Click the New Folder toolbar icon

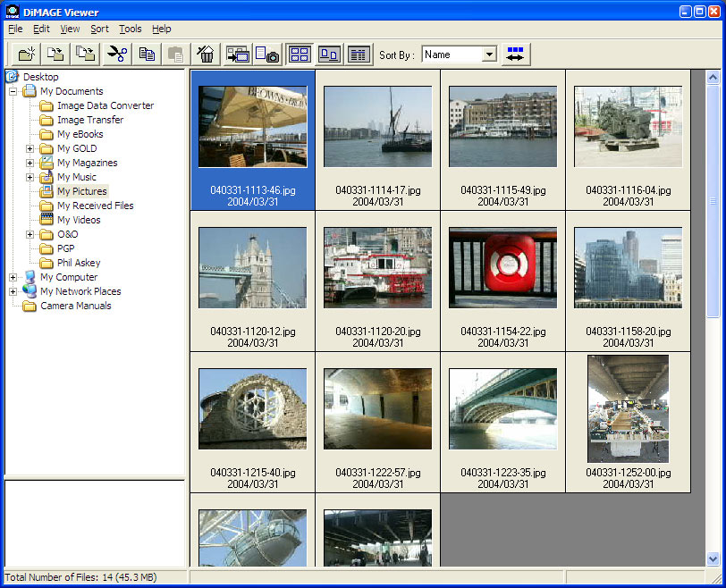click(x=26, y=55)
